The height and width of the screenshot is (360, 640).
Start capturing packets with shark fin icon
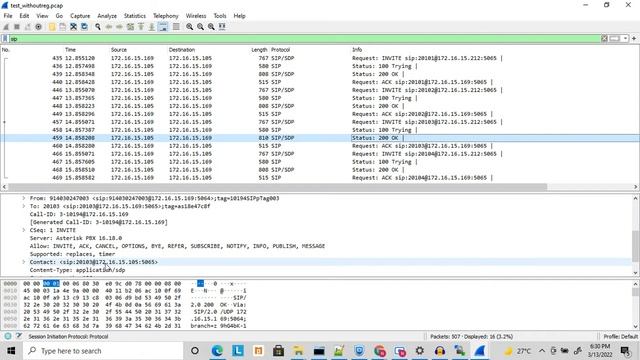pyautogui.click(x=6, y=27)
